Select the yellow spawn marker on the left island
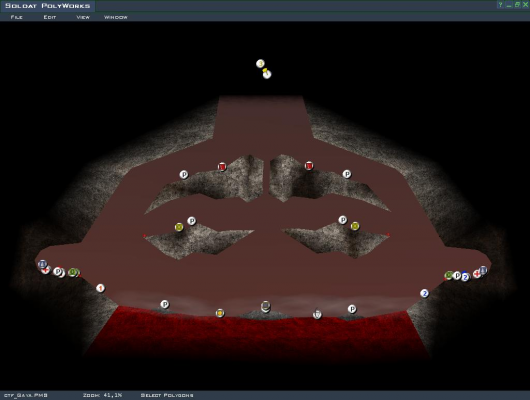 tap(179, 227)
